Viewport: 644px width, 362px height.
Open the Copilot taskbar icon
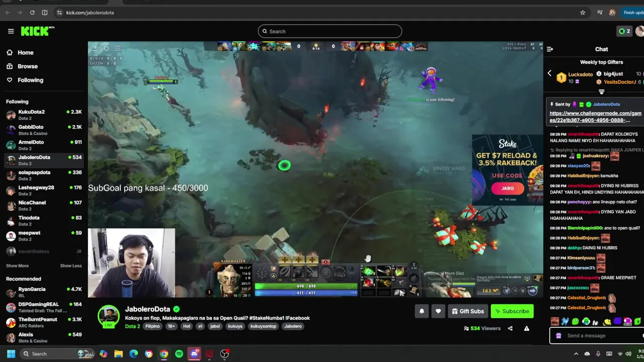103,354
